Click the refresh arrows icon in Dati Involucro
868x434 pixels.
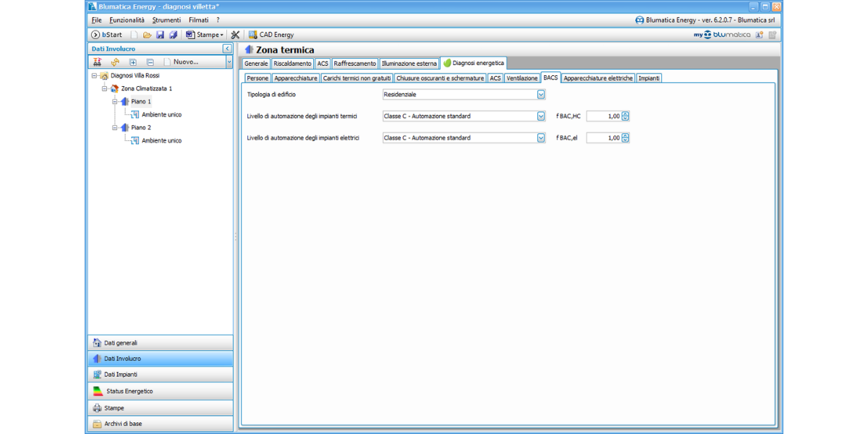coord(114,62)
